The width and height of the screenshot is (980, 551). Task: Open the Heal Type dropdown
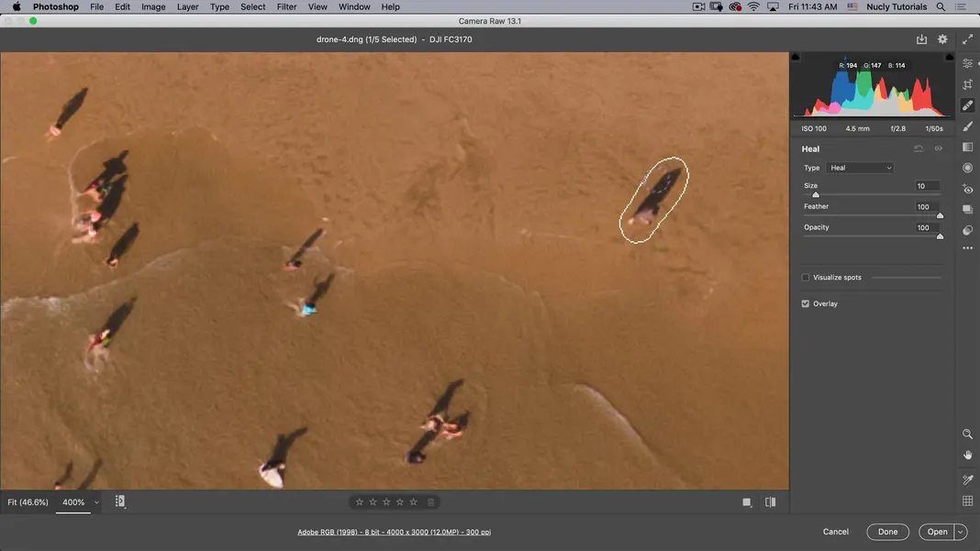tap(860, 168)
